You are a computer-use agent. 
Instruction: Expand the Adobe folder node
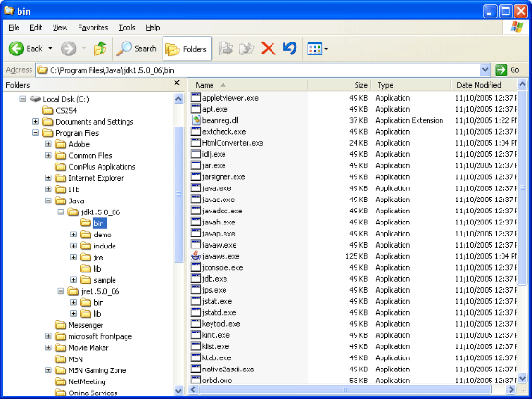pyautogui.click(x=48, y=144)
